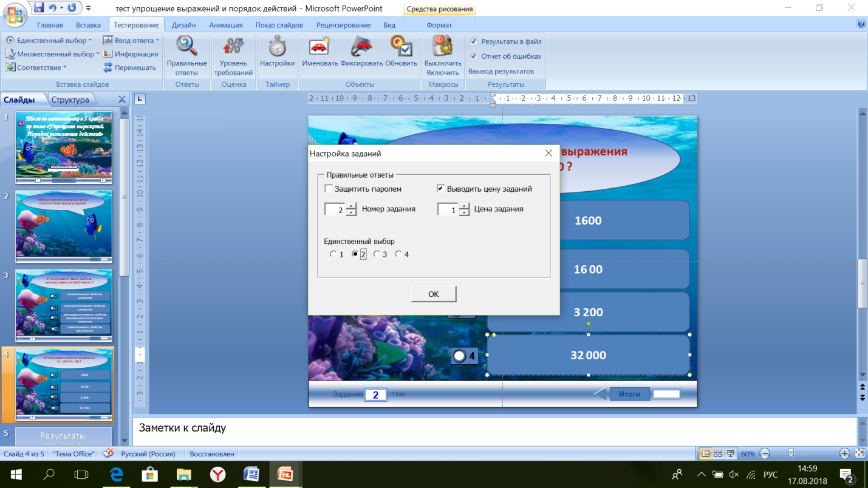868x488 pixels.
Task: Open the Дизайн ribbon tab
Action: point(183,25)
